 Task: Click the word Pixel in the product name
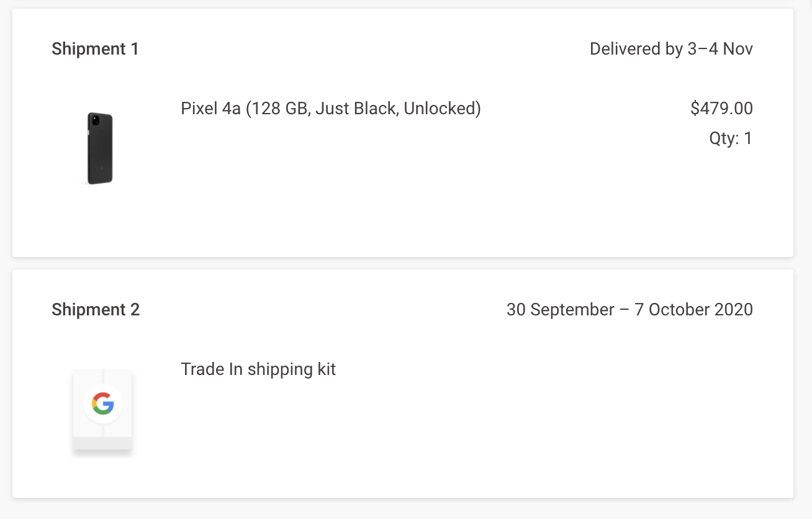point(198,109)
